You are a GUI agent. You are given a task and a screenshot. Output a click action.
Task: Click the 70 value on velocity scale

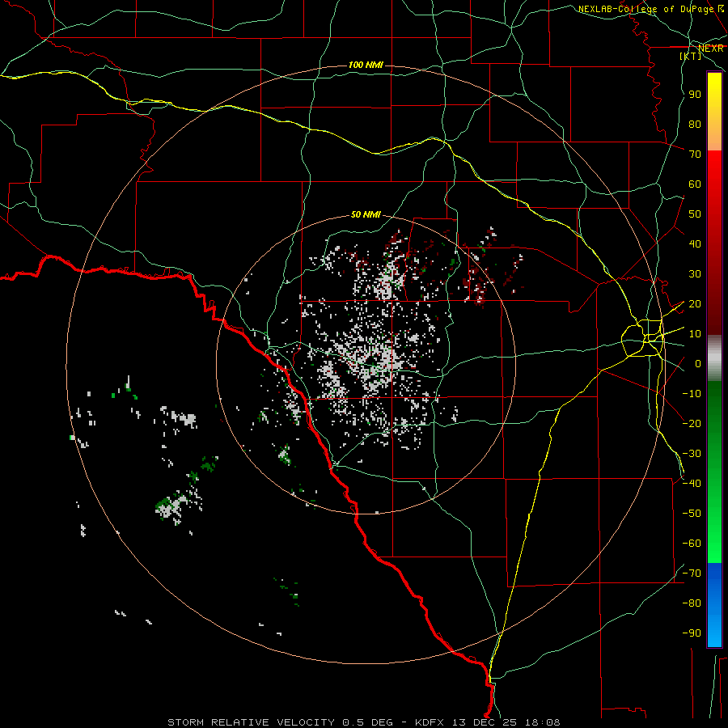click(x=695, y=154)
